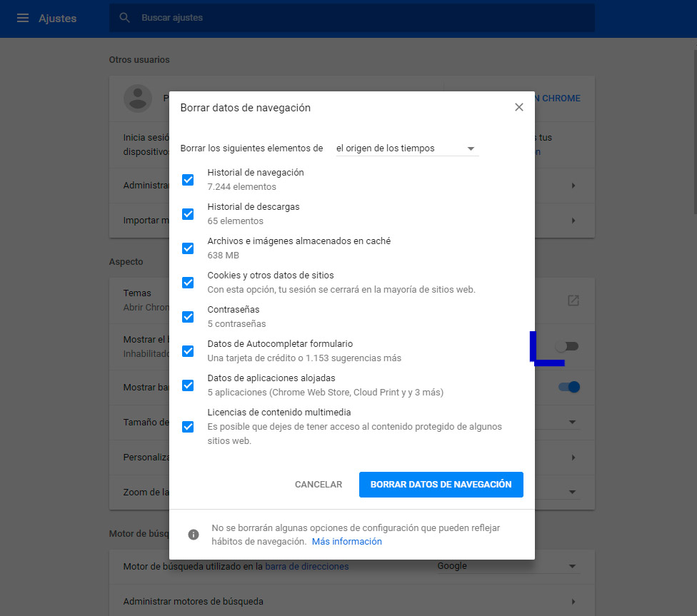Toggle the disabled Mostrar el botón switch
Screen dimensions: 697x616
567,346
